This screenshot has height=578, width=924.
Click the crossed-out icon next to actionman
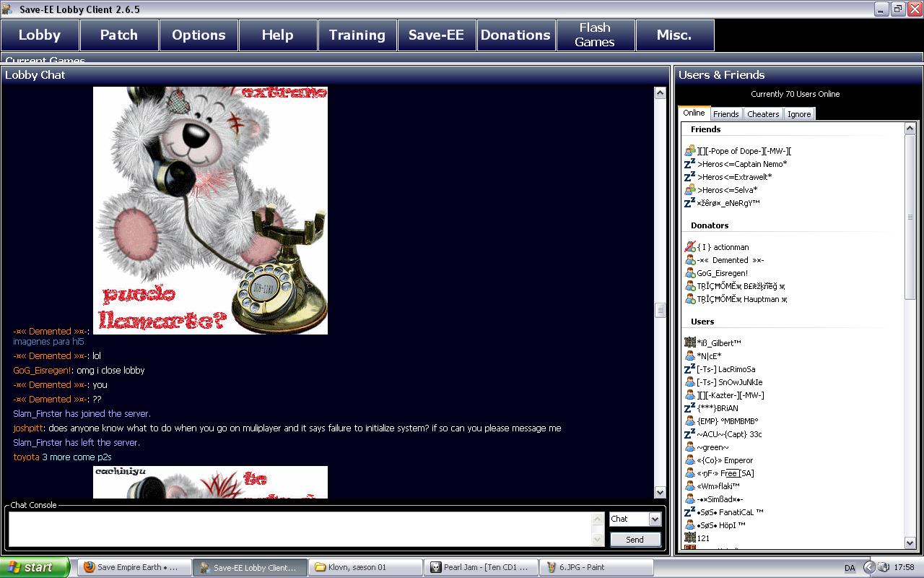click(689, 247)
